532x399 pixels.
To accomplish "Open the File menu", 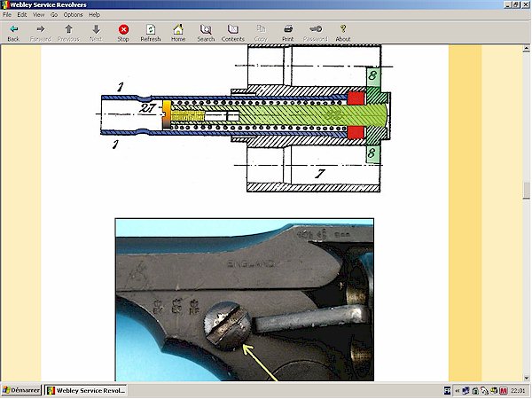I will point(7,14).
